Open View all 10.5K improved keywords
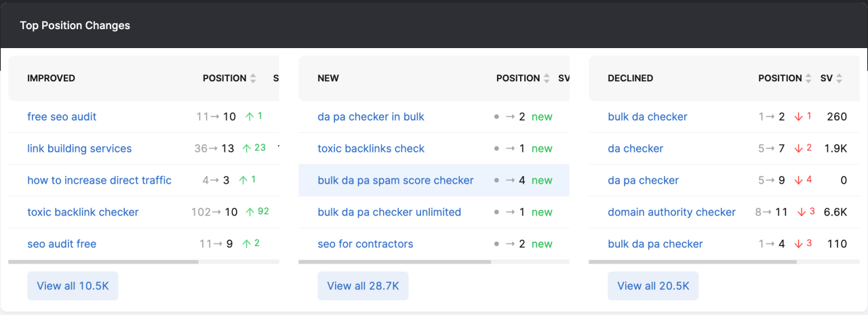Viewport: 868px width, 315px height. click(x=73, y=286)
